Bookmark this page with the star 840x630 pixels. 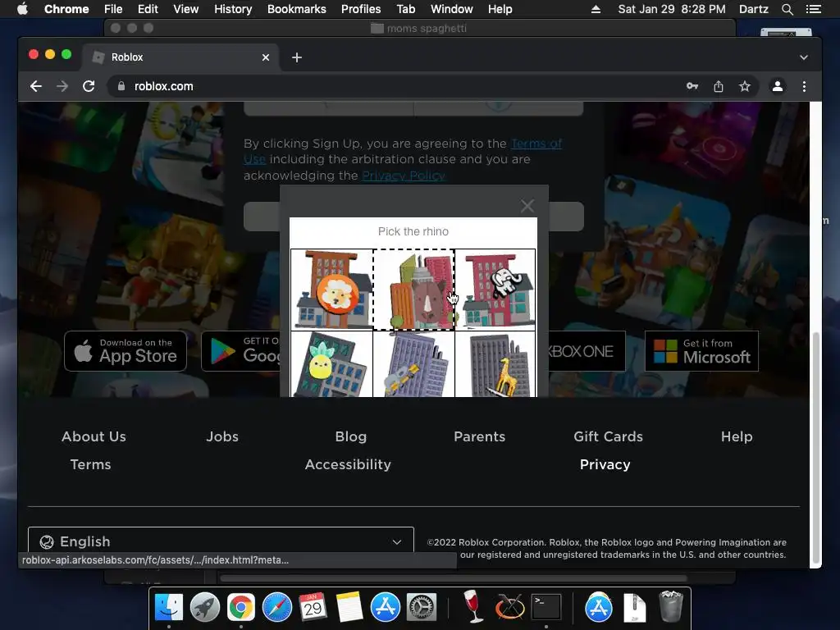click(x=745, y=86)
